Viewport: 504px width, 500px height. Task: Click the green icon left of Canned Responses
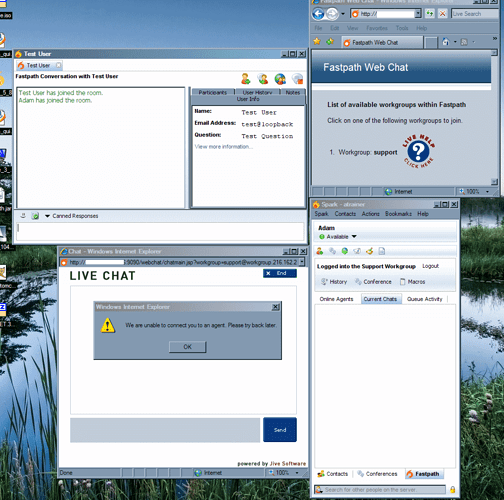click(35, 216)
